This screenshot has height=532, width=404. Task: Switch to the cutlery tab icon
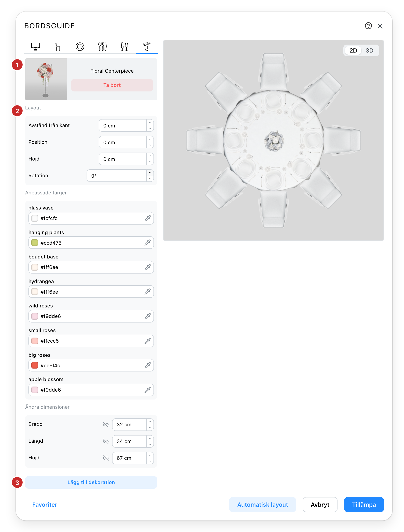(x=102, y=46)
